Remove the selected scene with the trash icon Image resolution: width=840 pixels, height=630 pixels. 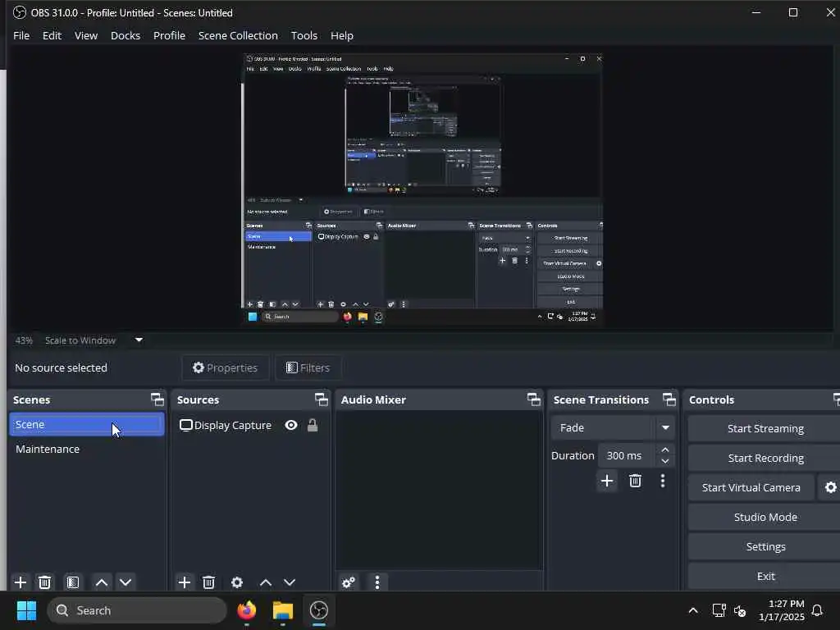pos(45,582)
